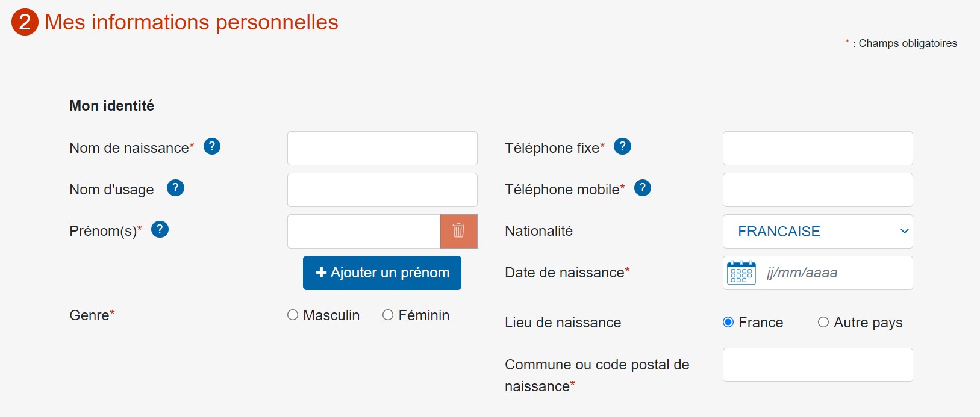Open help icon for Nom de naissance
The height and width of the screenshot is (417, 980).
212,146
